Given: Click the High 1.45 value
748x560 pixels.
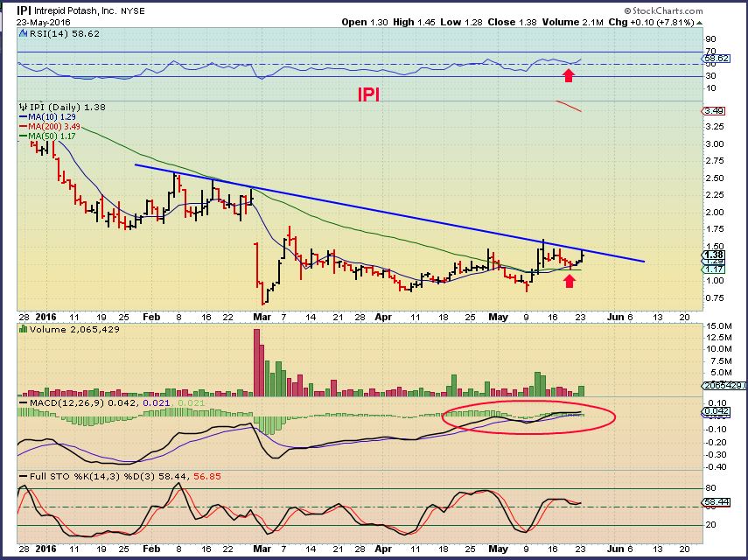Looking at the screenshot, I should pyautogui.click(x=414, y=22).
